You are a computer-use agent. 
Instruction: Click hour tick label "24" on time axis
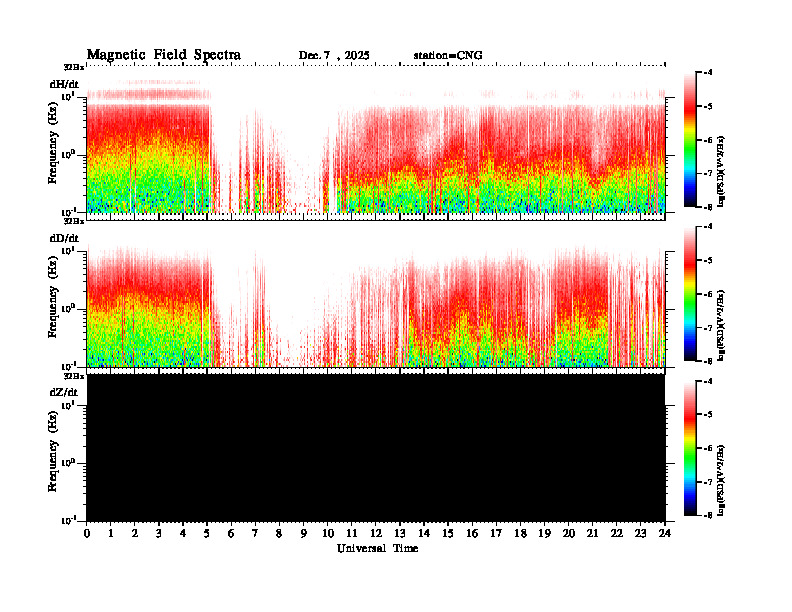point(665,533)
